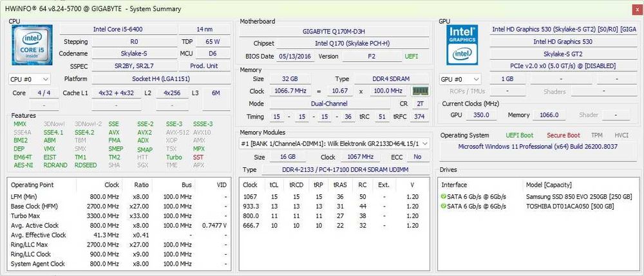Image resolution: width=644 pixels, height=276 pixels.
Task: Click the module Clock 1067 MHz value
Action: coord(360,157)
